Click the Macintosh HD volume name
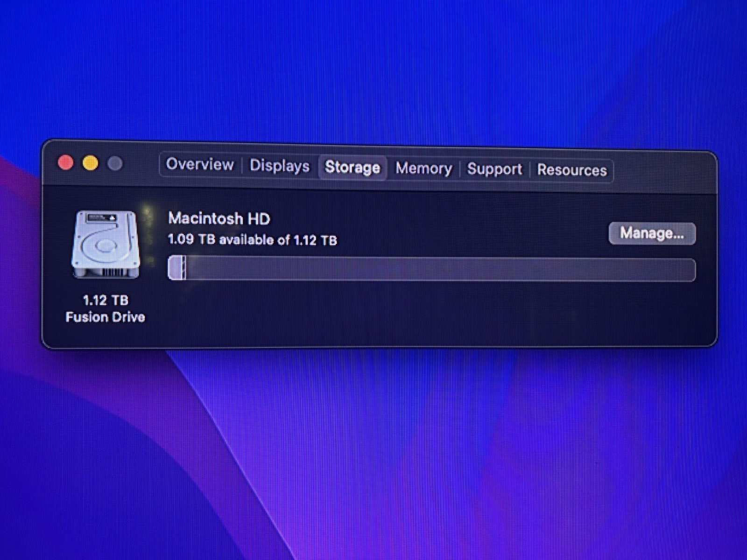747x560 pixels. point(219,218)
